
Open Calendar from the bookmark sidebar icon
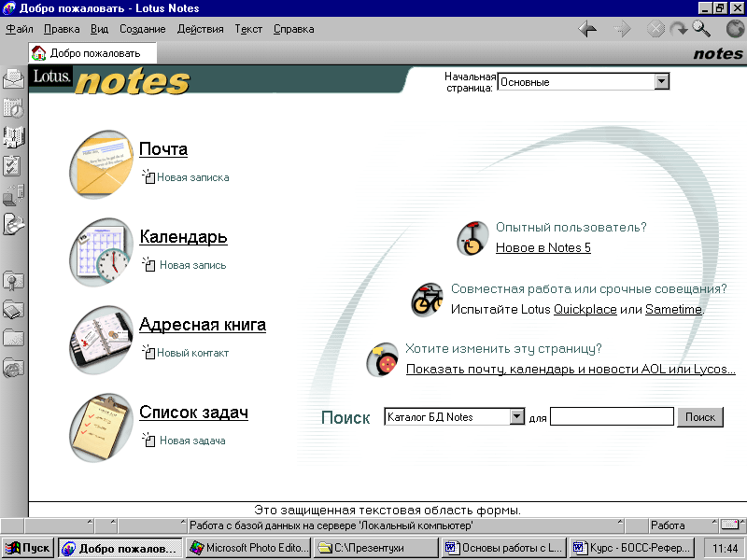(x=13, y=108)
